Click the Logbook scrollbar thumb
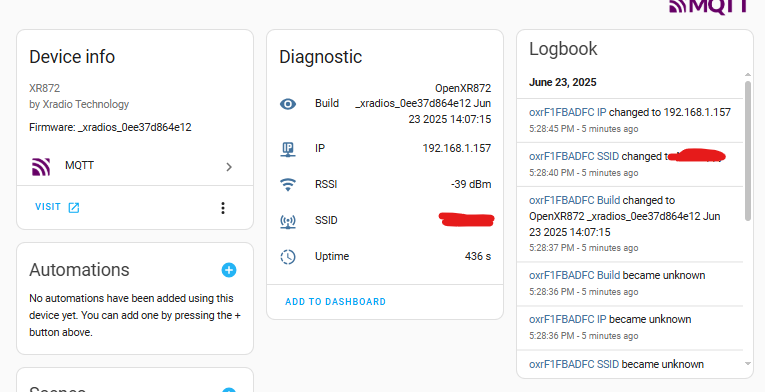Screen dimensions: 765x392 click(748, 150)
